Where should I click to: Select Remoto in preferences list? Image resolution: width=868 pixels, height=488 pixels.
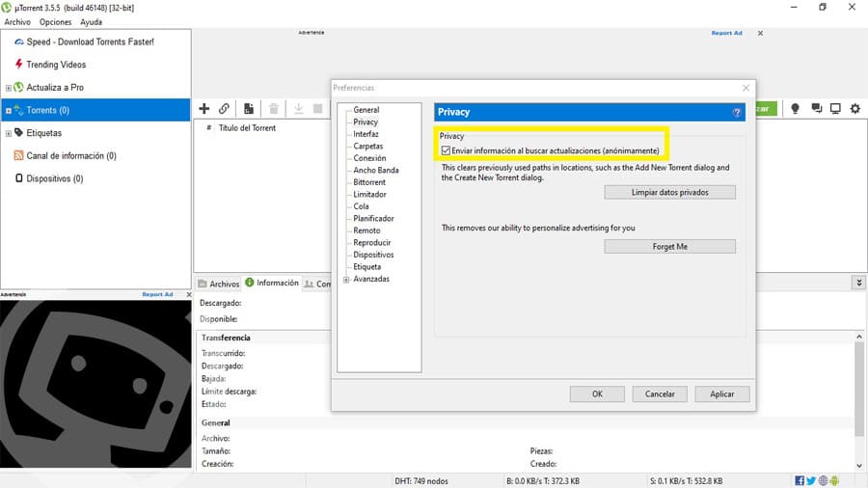click(x=367, y=230)
